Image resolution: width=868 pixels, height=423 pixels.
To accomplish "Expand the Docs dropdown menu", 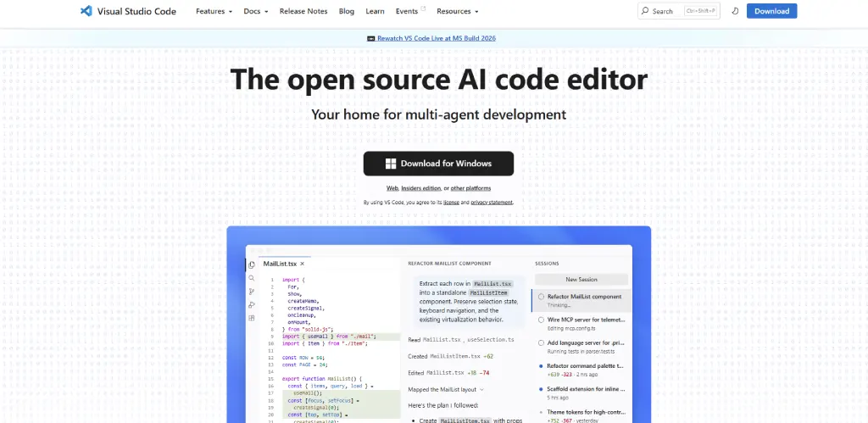I will [x=256, y=11].
